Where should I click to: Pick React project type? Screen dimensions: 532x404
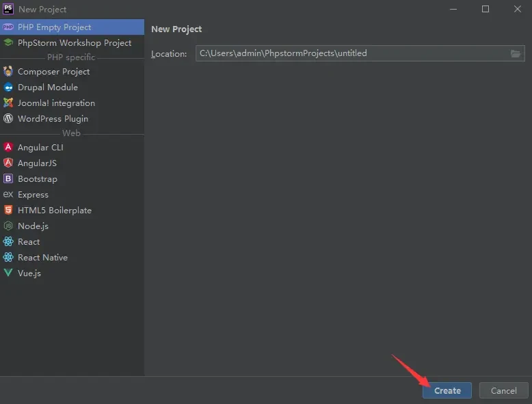72,241
